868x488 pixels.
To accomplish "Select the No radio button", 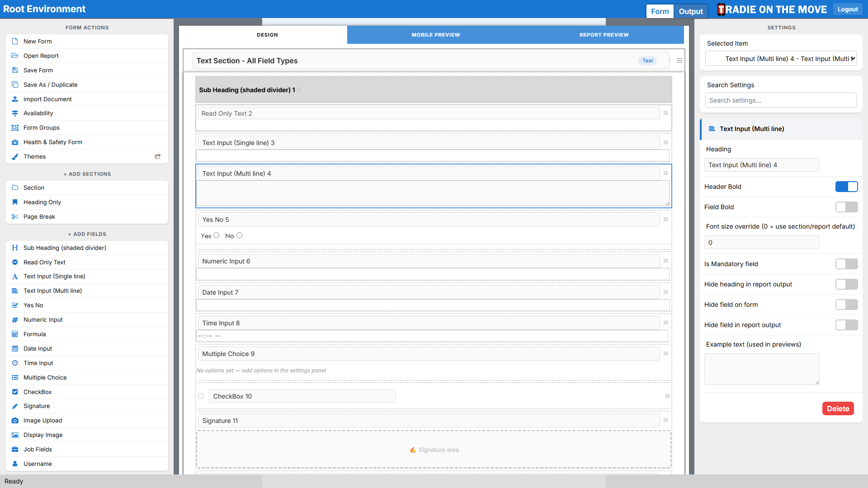I will 240,235.
